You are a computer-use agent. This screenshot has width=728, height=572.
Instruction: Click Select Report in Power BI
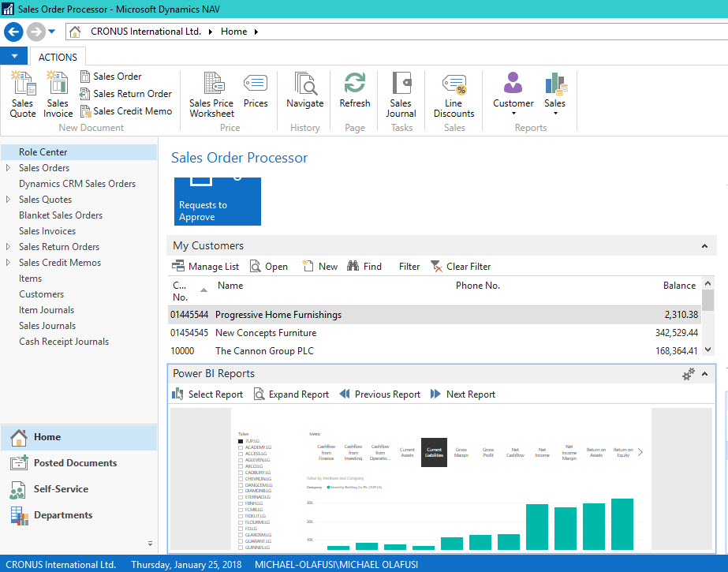click(207, 394)
